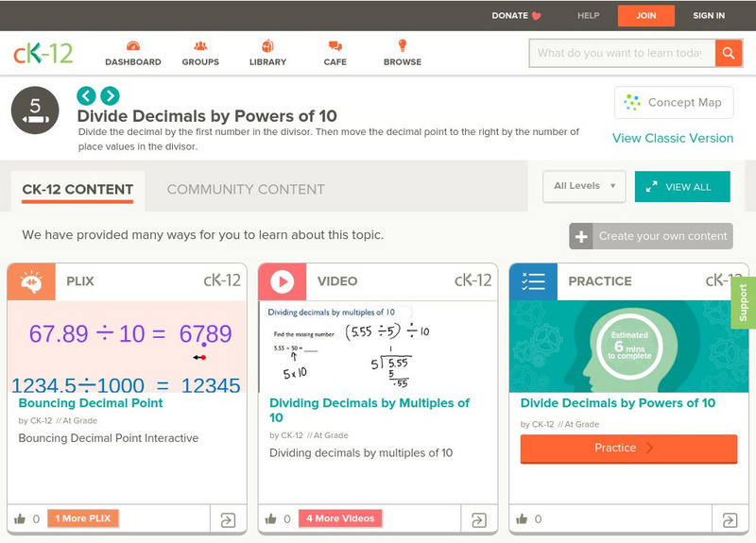The height and width of the screenshot is (543, 756).
Task: Share the Video card using arrow icon
Action: (x=479, y=520)
